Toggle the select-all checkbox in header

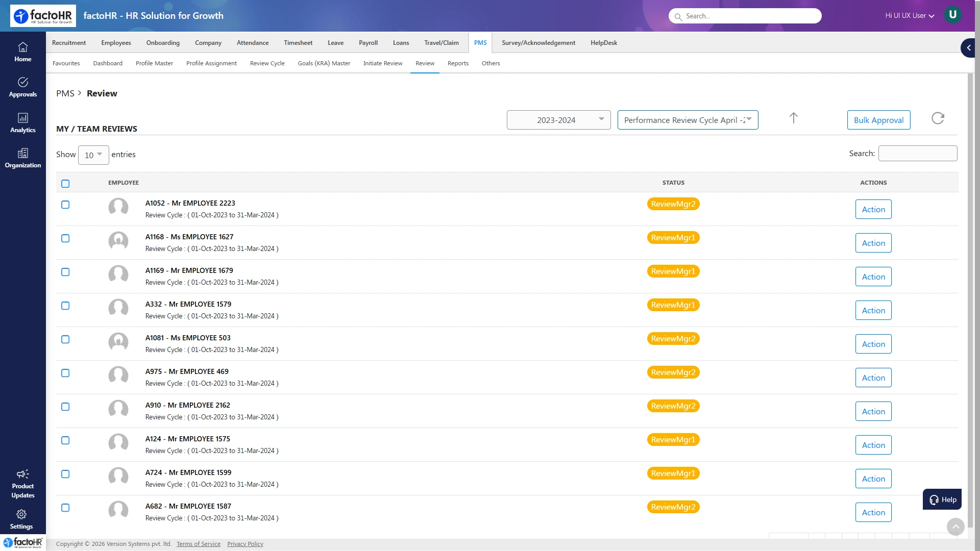pos(65,184)
